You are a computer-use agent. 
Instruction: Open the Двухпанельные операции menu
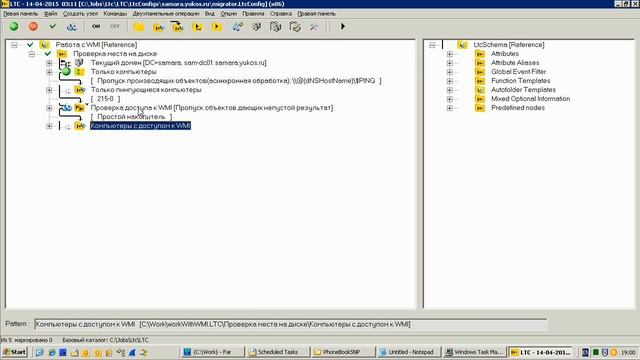[166, 13]
